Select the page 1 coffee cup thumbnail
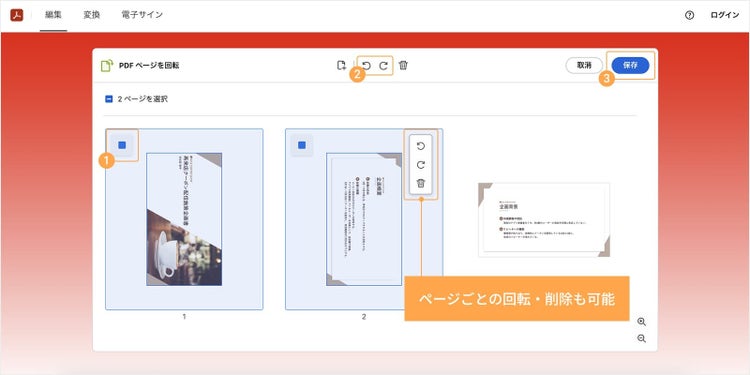The image size is (750, 375). point(184,219)
